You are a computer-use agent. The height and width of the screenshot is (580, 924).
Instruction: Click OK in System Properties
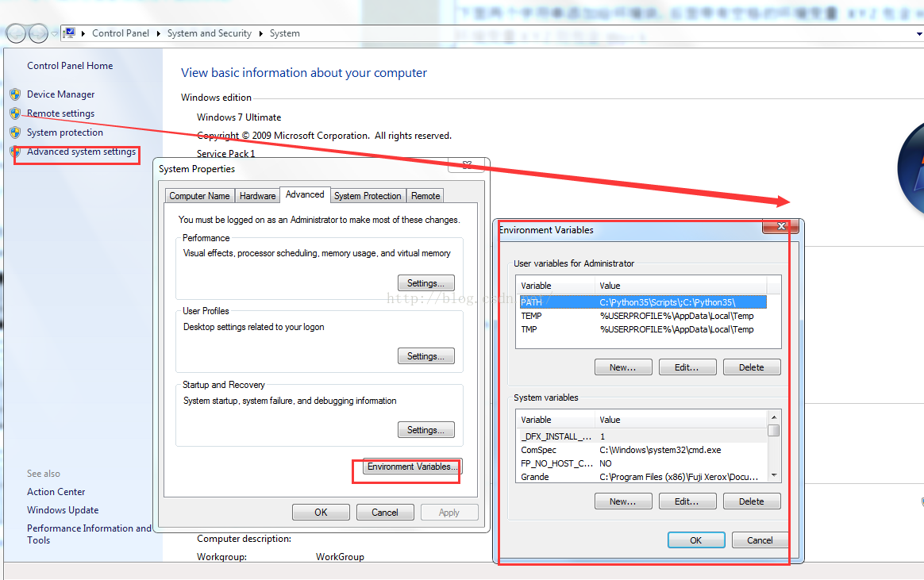321,513
